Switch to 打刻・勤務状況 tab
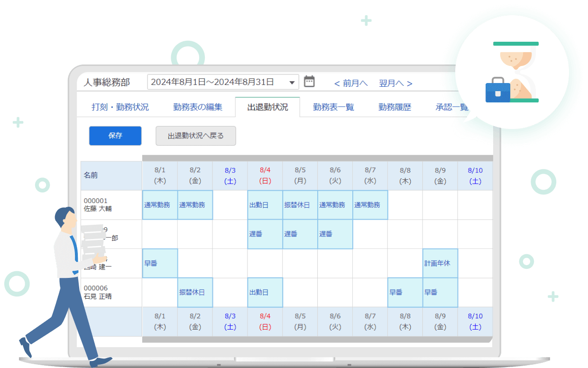 (120, 107)
